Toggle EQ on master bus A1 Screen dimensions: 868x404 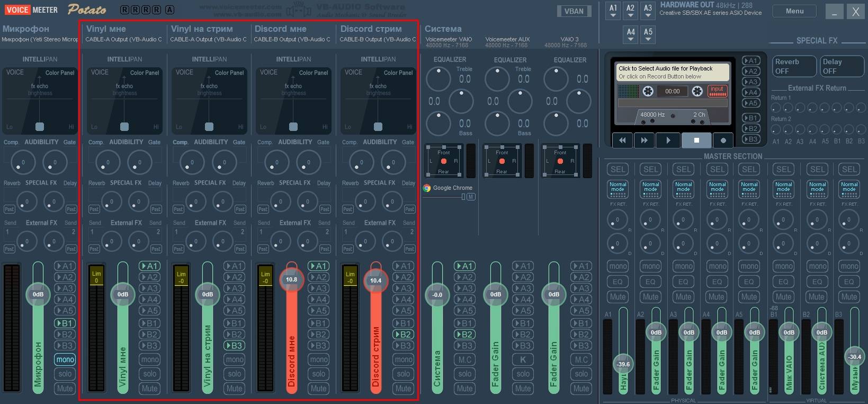click(x=618, y=282)
